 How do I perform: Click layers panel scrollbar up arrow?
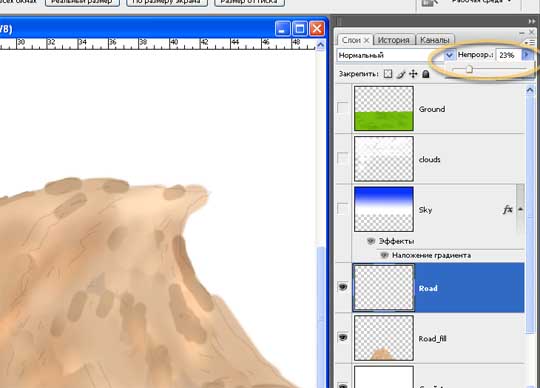pyautogui.click(x=530, y=91)
